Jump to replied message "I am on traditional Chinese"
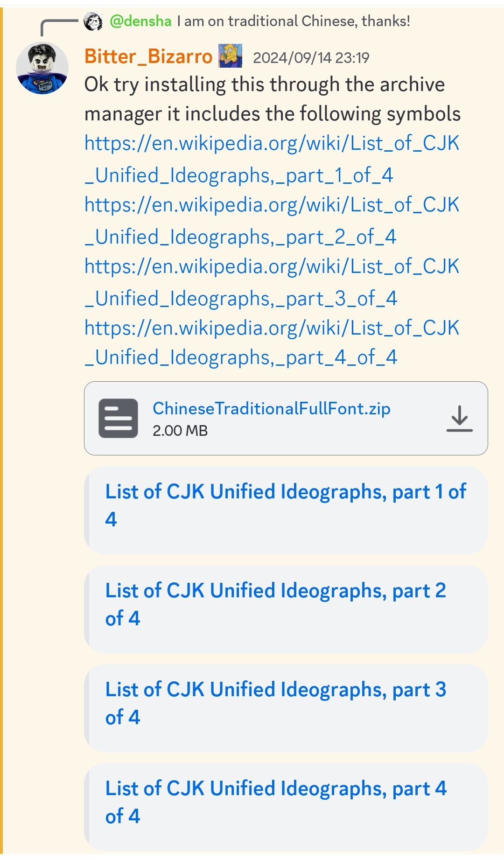Screen dimensions: 504x867 293,21
